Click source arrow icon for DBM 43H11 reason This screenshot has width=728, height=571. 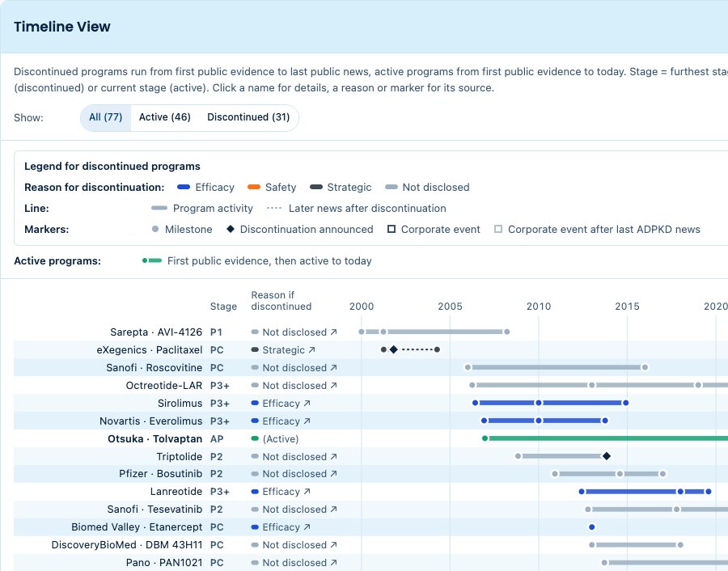click(x=334, y=544)
